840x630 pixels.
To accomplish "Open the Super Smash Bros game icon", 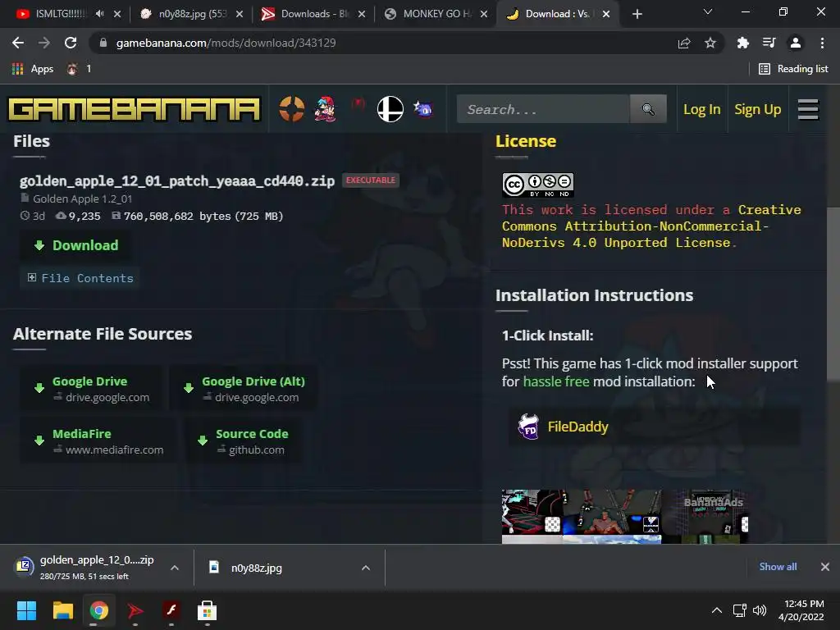I will tap(390, 109).
